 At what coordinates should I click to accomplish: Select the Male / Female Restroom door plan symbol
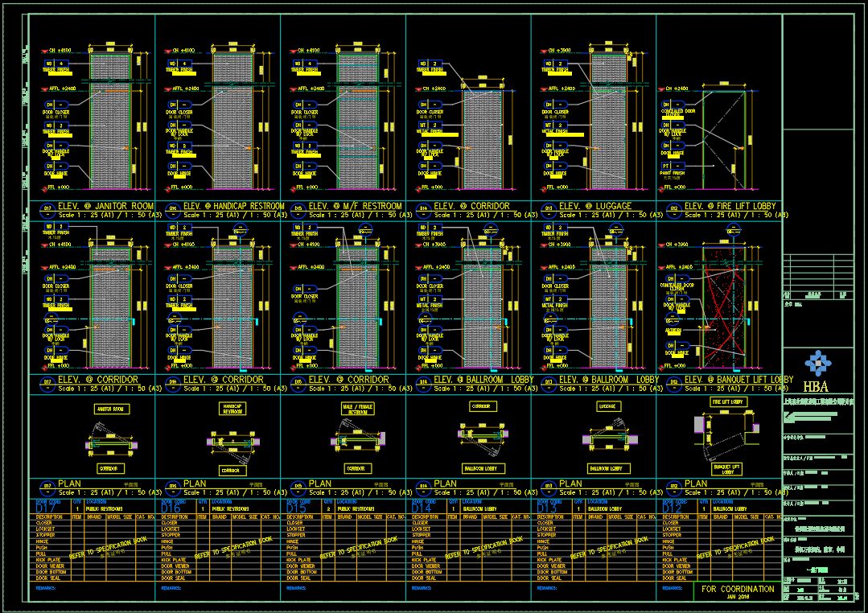[x=358, y=436]
